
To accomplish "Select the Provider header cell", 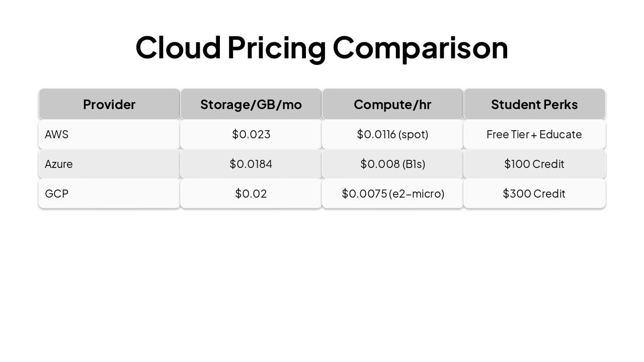I will (109, 105).
